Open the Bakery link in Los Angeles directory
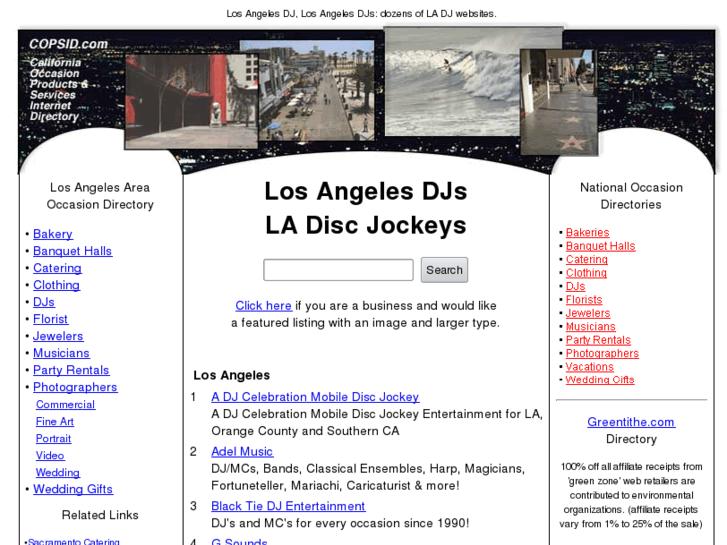Viewport: 727px width, 545px height. (x=53, y=234)
